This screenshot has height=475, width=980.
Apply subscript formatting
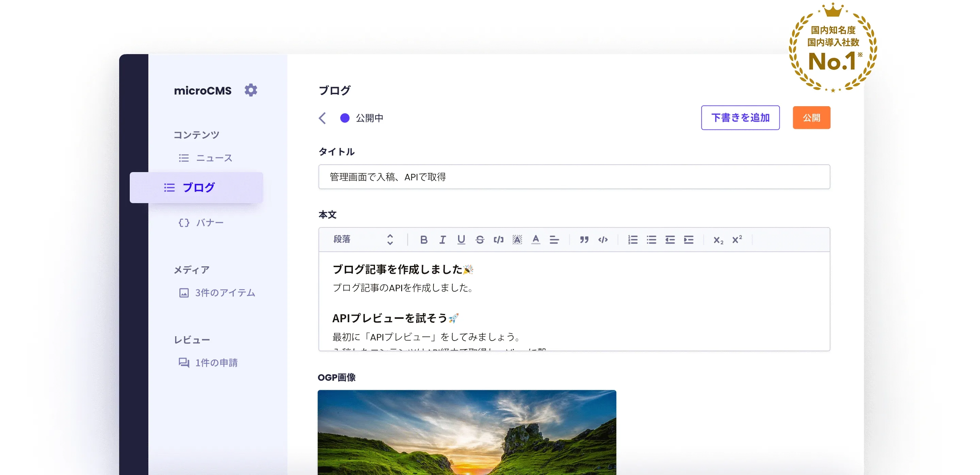[718, 240]
